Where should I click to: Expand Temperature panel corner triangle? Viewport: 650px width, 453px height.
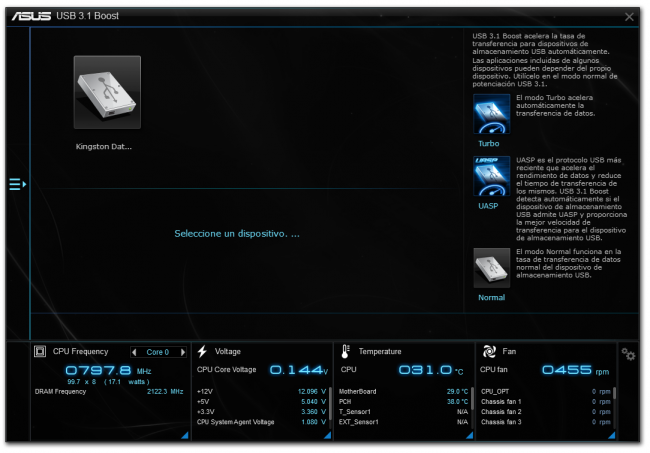click(x=469, y=435)
